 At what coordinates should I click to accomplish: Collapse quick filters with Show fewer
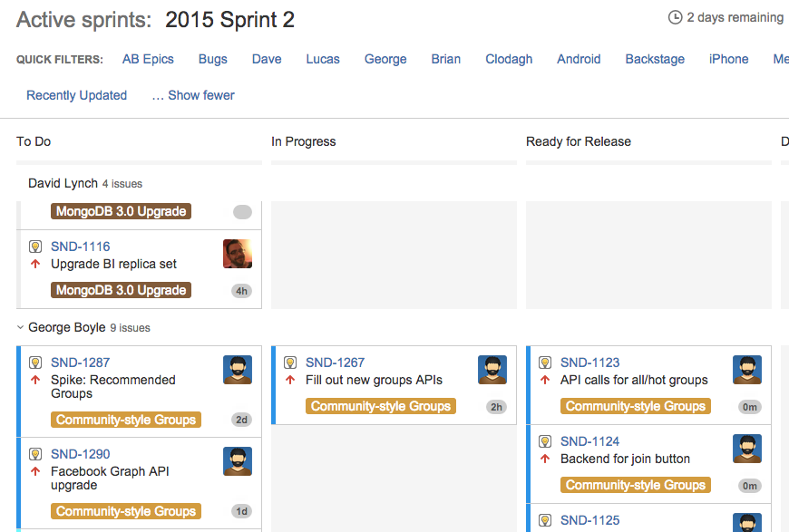point(193,95)
